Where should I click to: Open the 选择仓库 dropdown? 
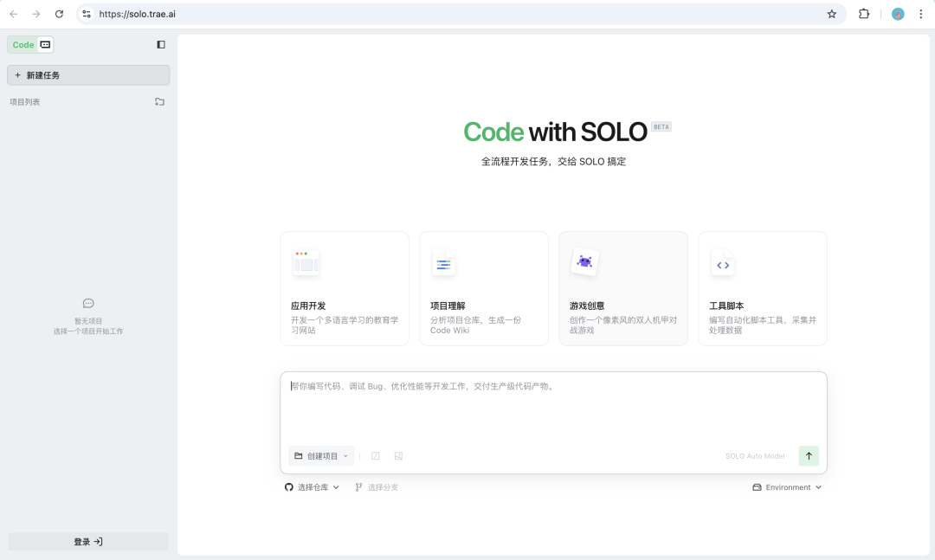312,487
